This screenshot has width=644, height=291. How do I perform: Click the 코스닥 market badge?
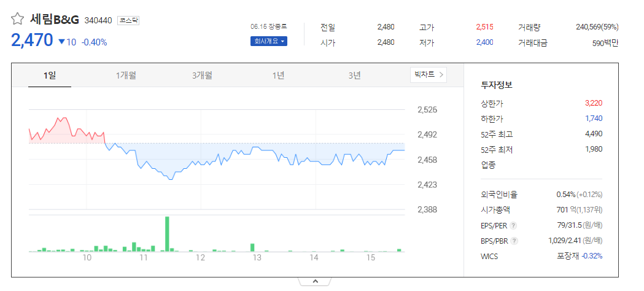point(128,20)
